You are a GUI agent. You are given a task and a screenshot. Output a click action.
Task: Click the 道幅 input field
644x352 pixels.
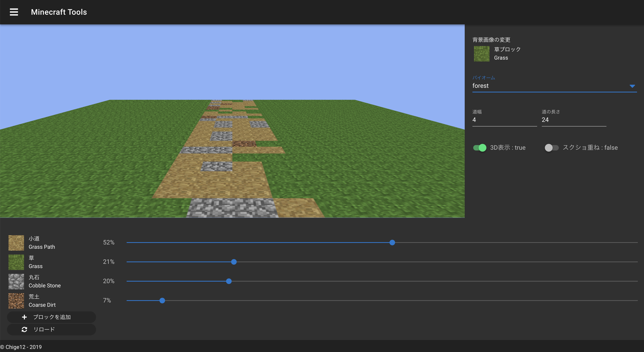(505, 120)
